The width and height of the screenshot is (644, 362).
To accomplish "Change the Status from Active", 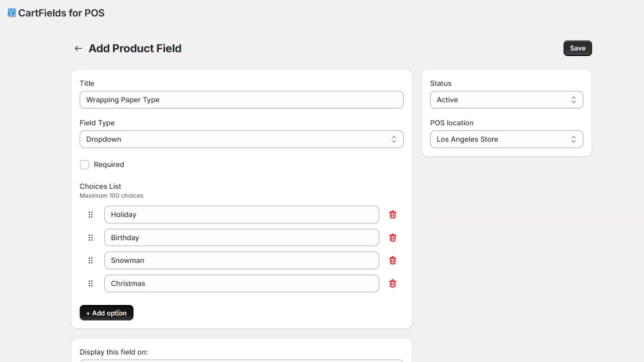I will [x=506, y=100].
